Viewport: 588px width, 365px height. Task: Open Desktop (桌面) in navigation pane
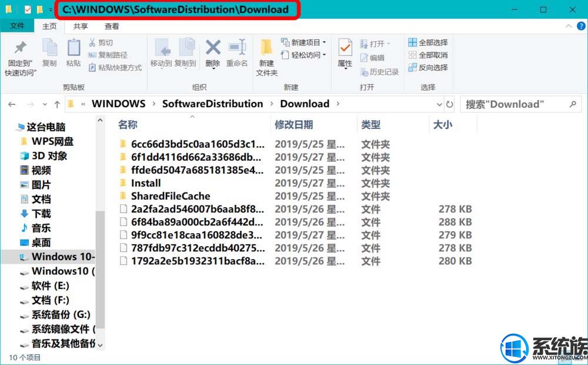point(36,243)
